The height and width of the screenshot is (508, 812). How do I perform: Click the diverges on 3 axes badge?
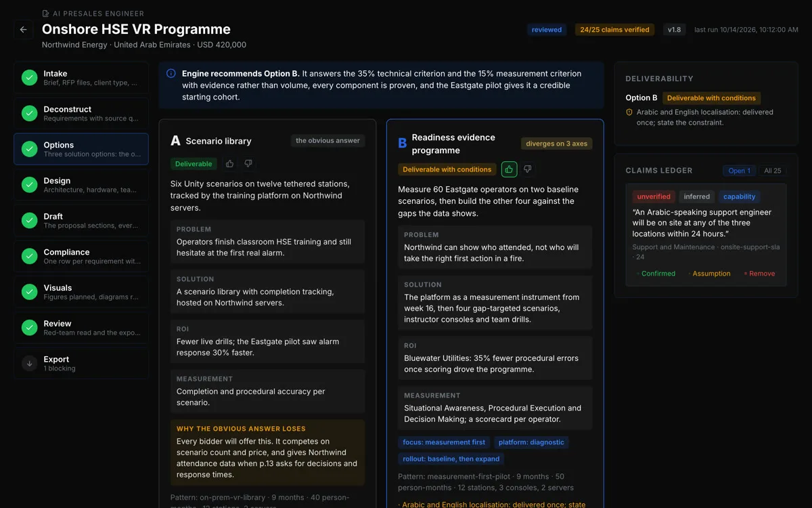[x=556, y=144]
